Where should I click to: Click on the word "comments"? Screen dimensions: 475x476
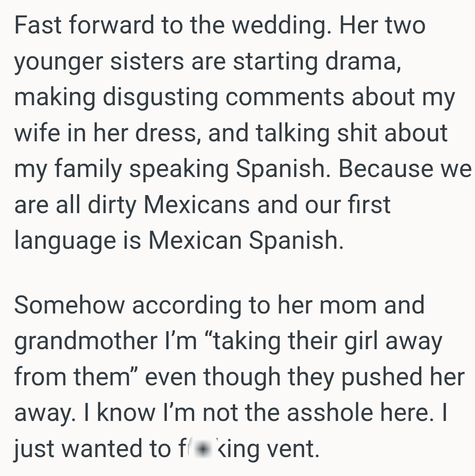[x=285, y=98]
